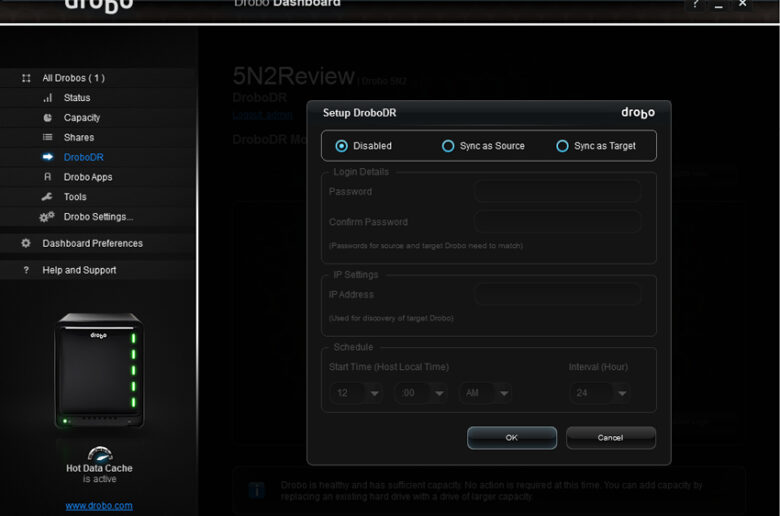Click the Drobo Settings gears icon
Image resolution: width=780 pixels, height=516 pixels.
point(47,217)
